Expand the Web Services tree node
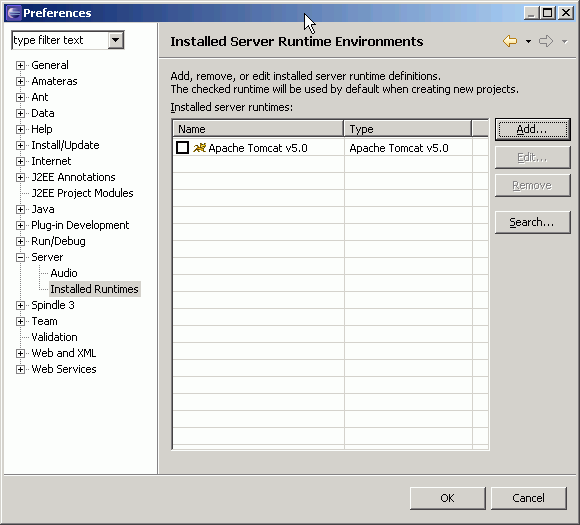Screen dimensions: 580x525 [x=20, y=369]
